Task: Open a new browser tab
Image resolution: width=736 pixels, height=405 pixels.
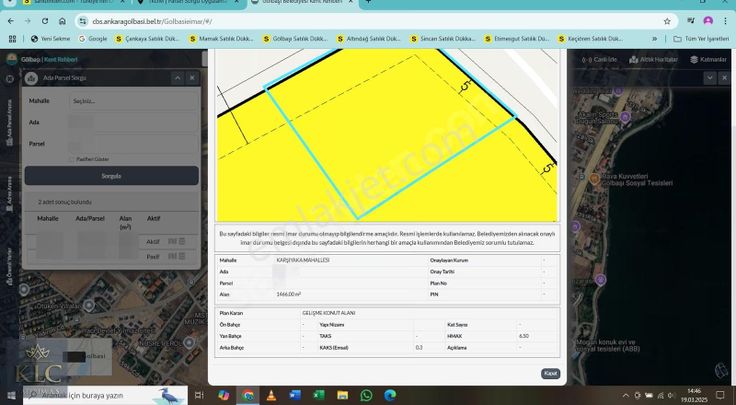Action: point(368,2)
